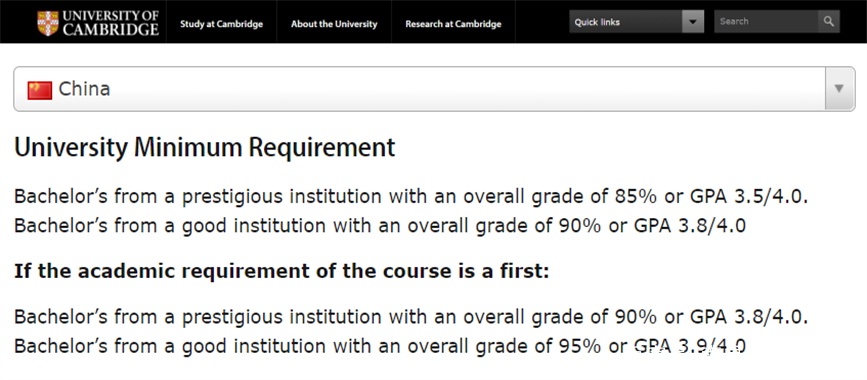Focus the Search input field
The width and height of the screenshot is (867, 380).
click(x=766, y=22)
